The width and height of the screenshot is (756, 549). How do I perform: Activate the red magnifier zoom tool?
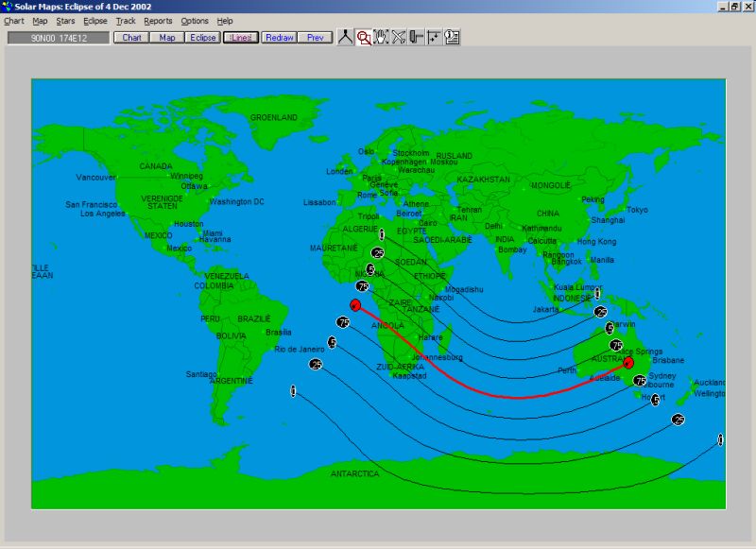364,38
